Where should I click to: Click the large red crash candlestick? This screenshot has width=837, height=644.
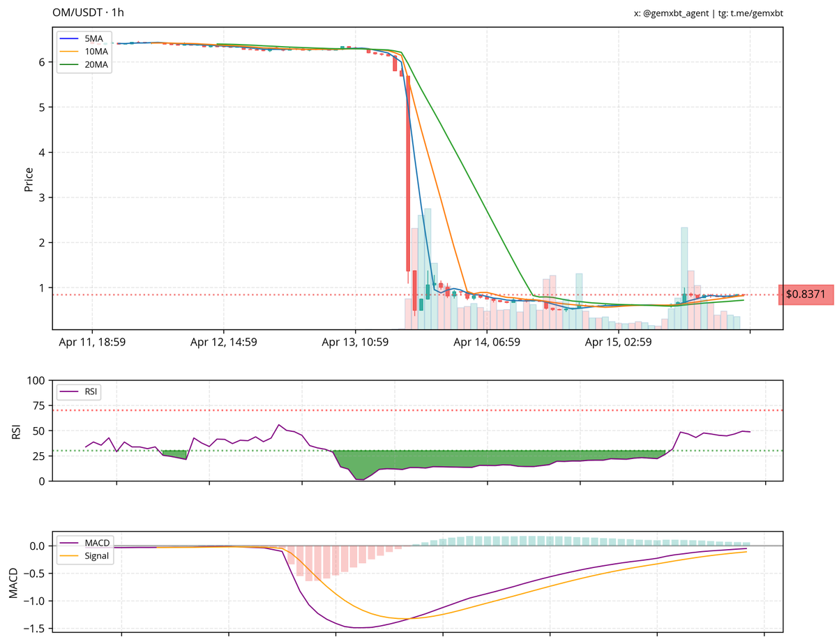tap(408, 174)
